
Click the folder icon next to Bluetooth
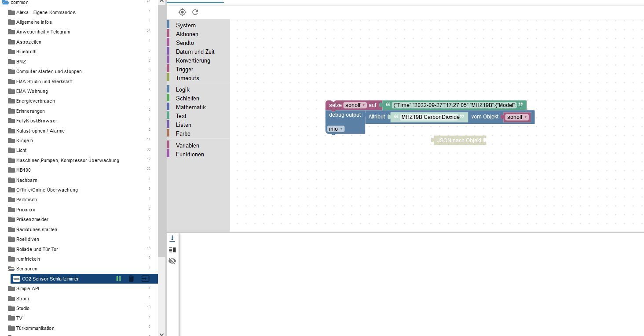pyautogui.click(x=11, y=52)
